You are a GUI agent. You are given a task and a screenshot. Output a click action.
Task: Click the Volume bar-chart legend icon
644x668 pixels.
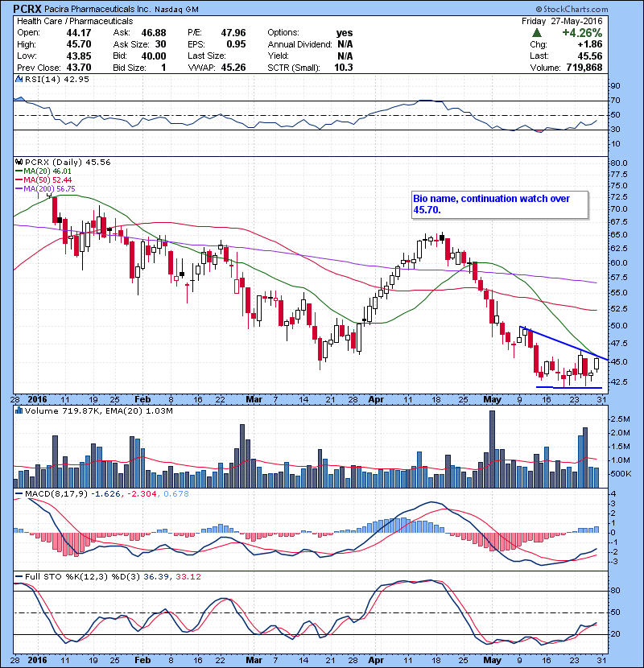pos(19,411)
